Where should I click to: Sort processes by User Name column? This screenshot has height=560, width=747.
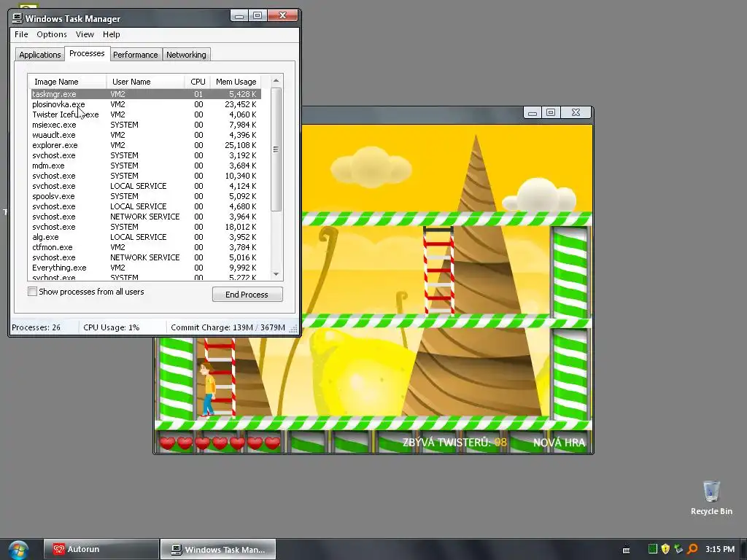point(145,82)
